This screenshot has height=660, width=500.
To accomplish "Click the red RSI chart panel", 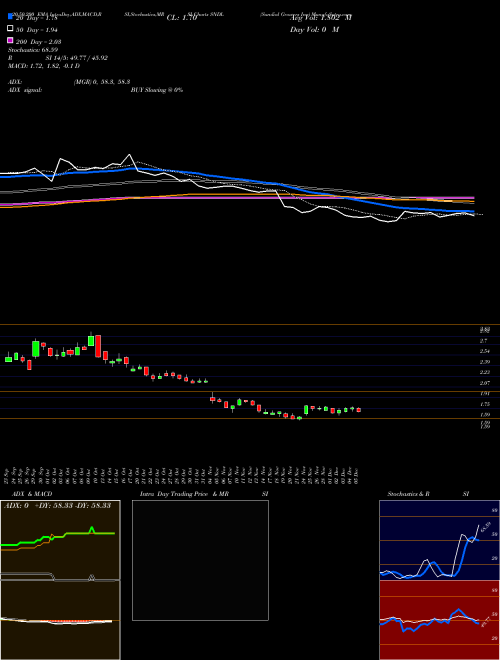I will click(x=439, y=620).
